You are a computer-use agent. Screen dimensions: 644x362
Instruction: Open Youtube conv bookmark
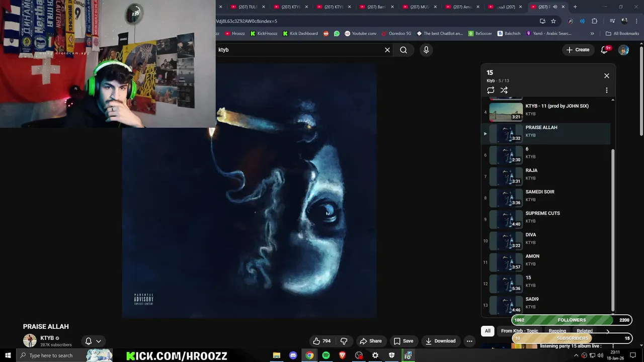(x=361, y=34)
